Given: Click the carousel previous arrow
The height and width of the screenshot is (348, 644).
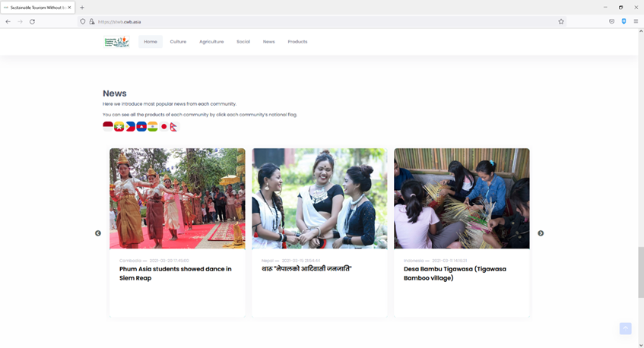Looking at the screenshot, I should [98, 233].
